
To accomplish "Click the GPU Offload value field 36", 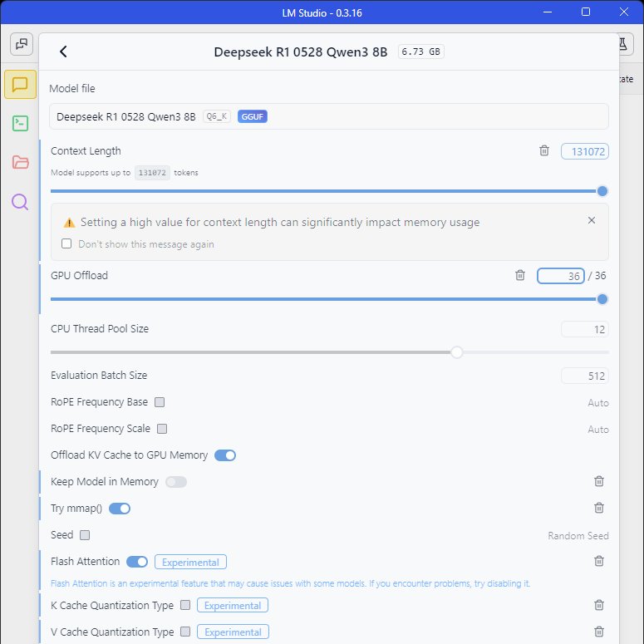I will tap(561, 276).
